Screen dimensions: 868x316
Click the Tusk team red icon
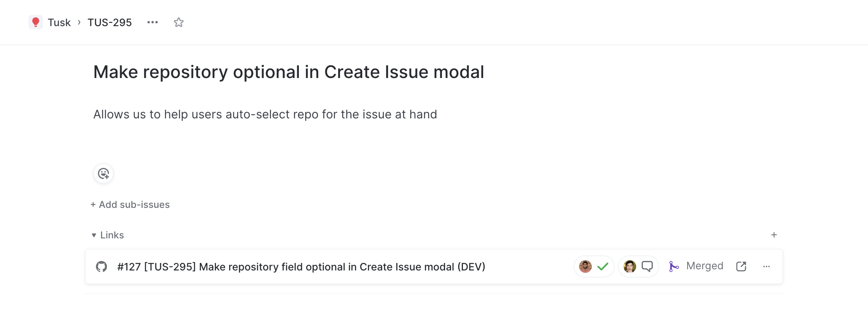click(x=36, y=22)
